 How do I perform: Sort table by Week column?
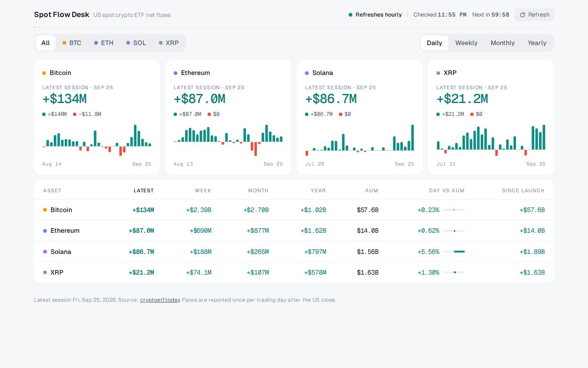tap(203, 190)
